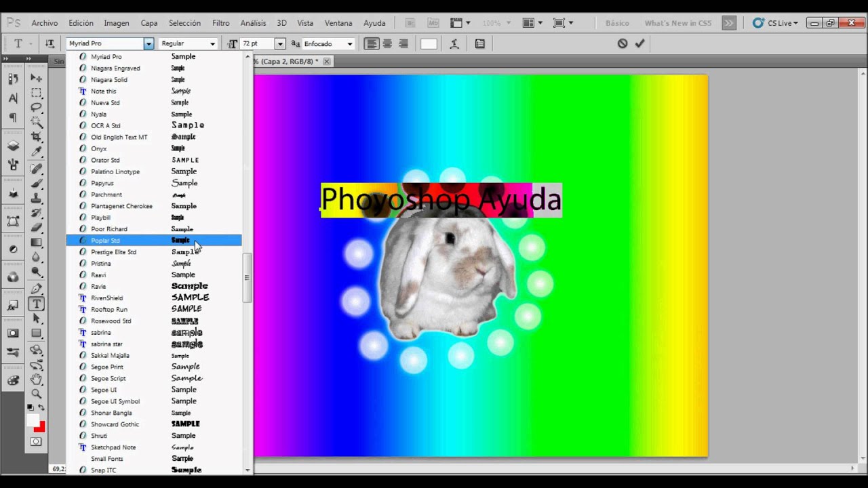Toggle Quick Mask mode
Image resolution: width=868 pixels, height=488 pixels.
click(36, 442)
